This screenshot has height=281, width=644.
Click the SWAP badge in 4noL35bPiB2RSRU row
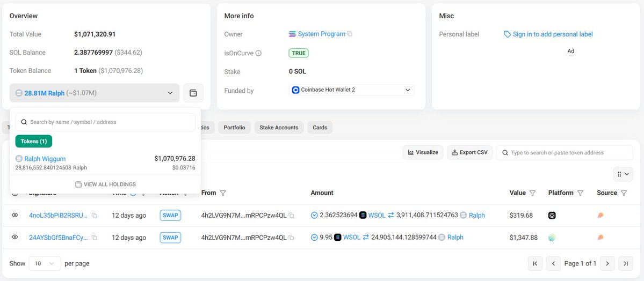tap(170, 216)
